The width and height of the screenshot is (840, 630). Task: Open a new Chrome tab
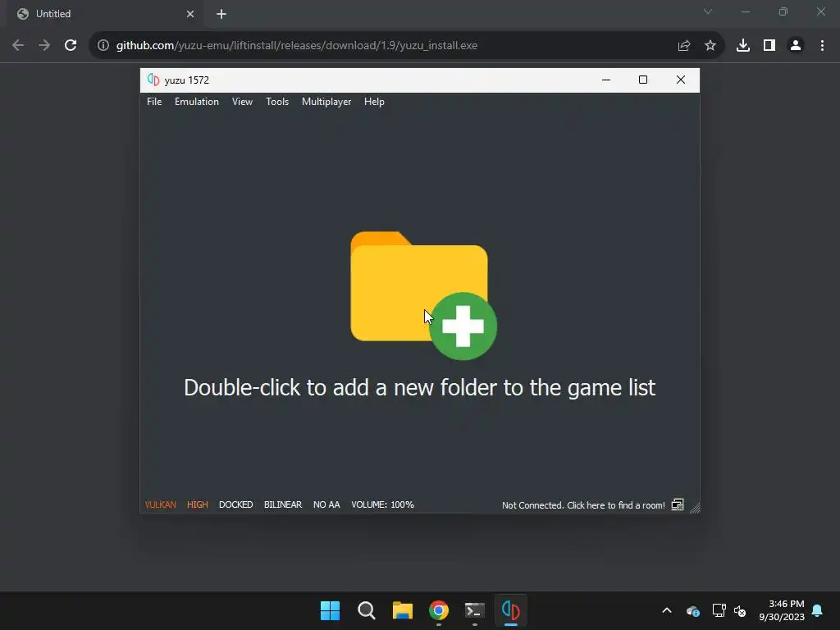tap(221, 14)
